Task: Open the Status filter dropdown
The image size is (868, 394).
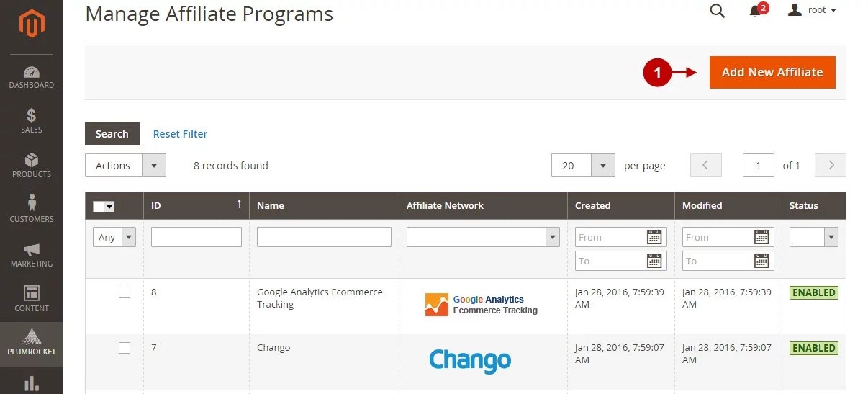Action: tap(814, 237)
